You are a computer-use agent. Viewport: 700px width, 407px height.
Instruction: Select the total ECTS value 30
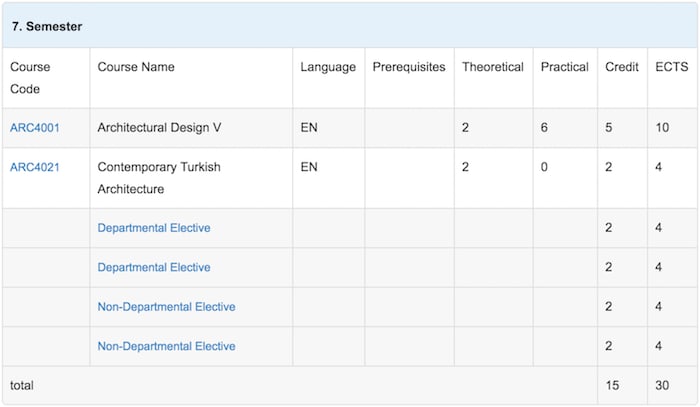coord(662,386)
